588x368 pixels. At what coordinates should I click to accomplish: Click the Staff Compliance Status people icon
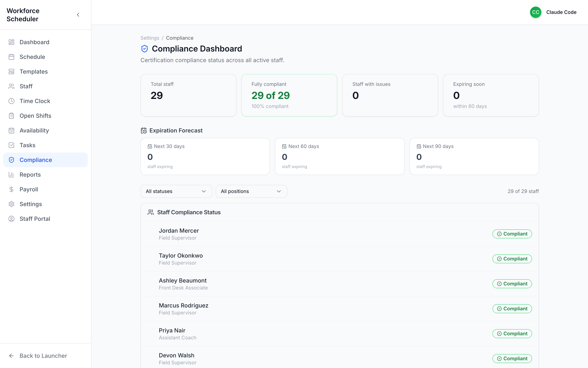click(151, 212)
